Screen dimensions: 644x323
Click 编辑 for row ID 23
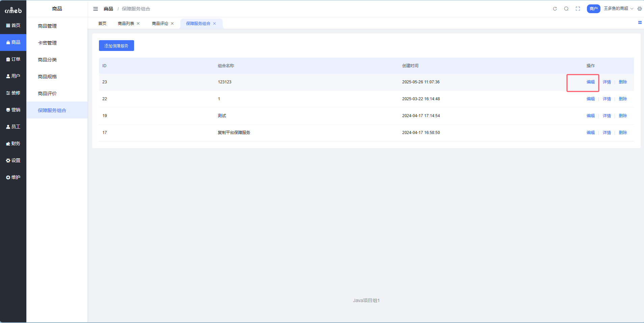[x=590, y=82]
